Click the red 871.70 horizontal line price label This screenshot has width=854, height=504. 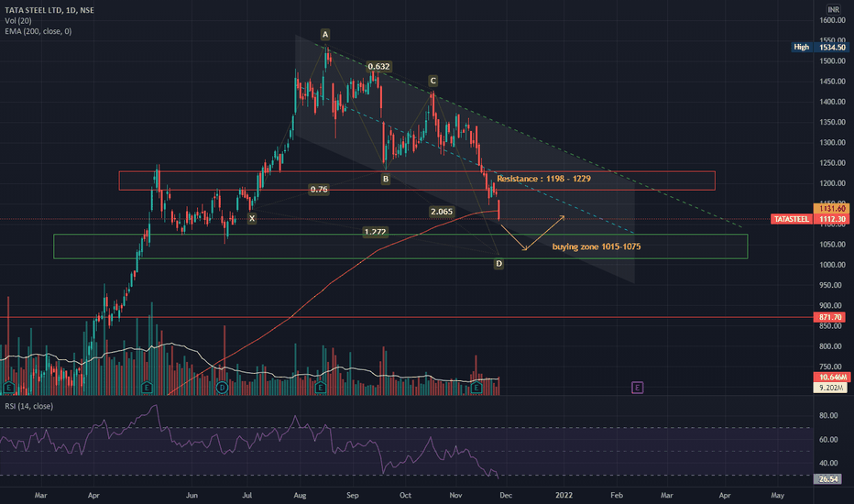(831, 317)
